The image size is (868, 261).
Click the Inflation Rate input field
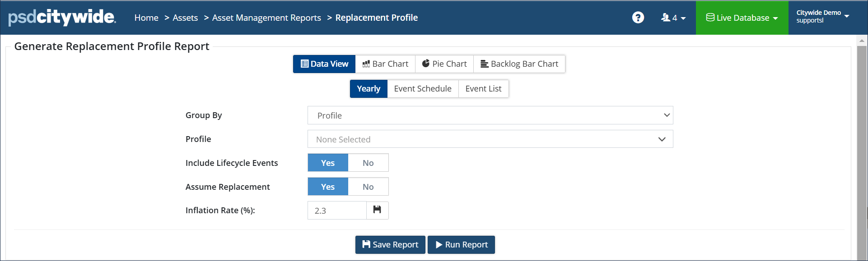point(337,211)
